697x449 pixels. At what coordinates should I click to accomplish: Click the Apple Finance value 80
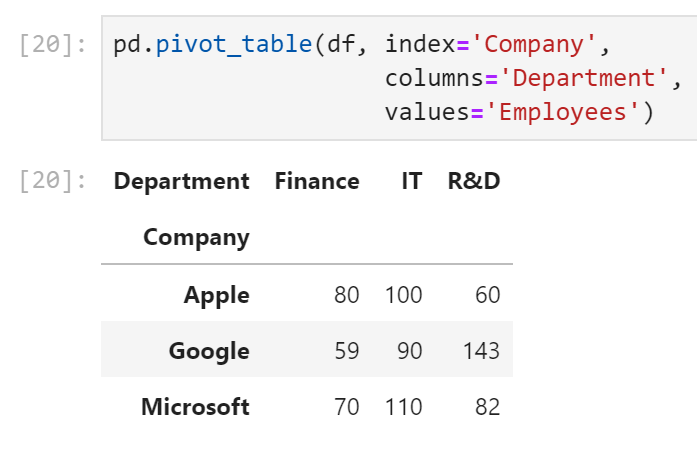[346, 295]
